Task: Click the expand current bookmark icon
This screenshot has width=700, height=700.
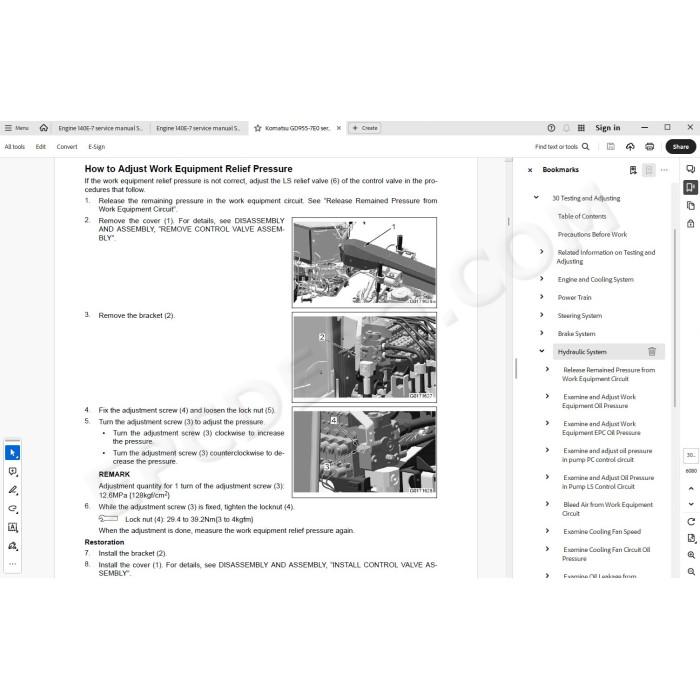Action: click(649, 170)
